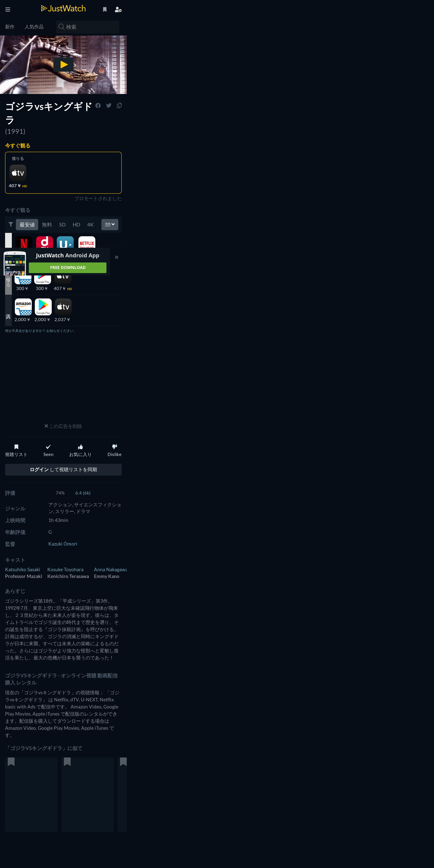This screenshot has width=434, height=868.
Task: Select dTV streaming offer
Action: pyautogui.click(x=45, y=242)
